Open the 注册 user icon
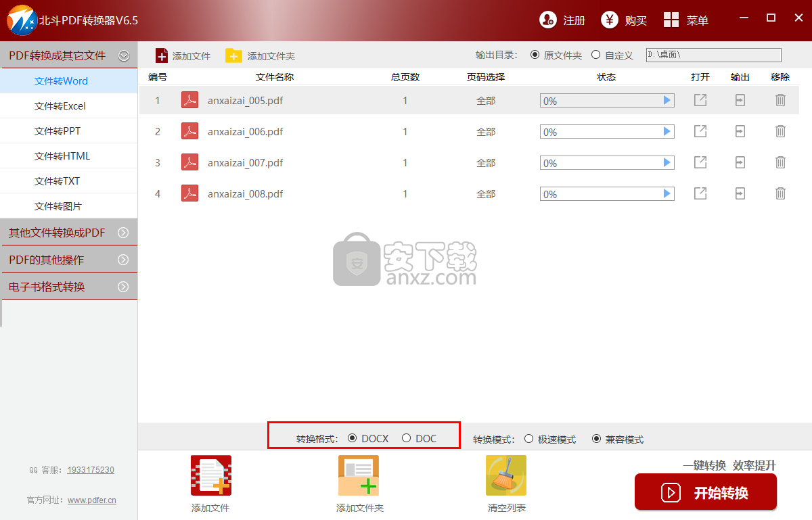This screenshot has height=520, width=812. tap(547, 20)
